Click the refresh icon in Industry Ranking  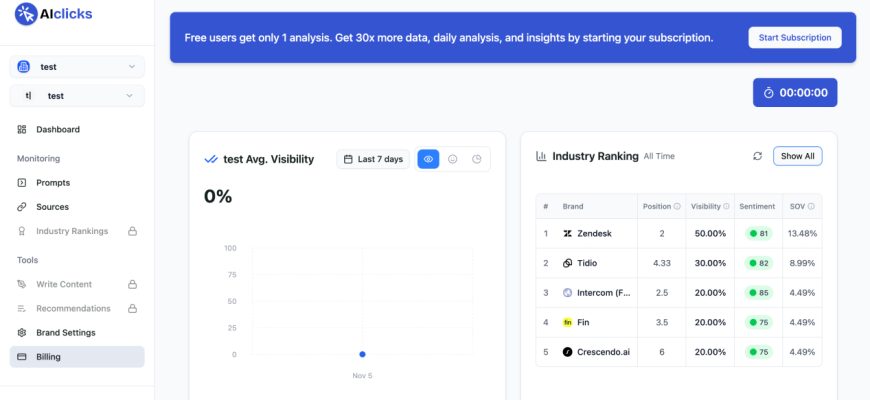(x=758, y=156)
